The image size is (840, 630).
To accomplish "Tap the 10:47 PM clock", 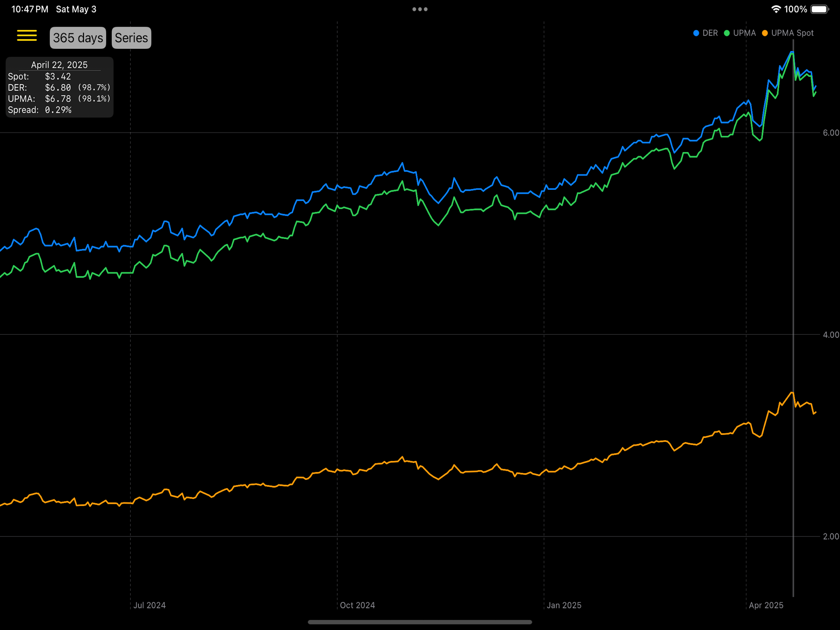I will (30, 9).
